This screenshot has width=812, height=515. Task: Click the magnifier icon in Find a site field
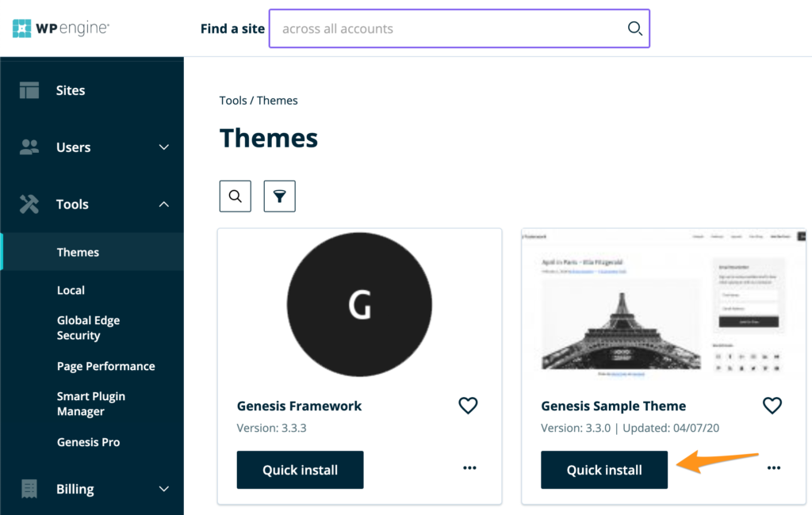pyautogui.click(x=634, y=29)
